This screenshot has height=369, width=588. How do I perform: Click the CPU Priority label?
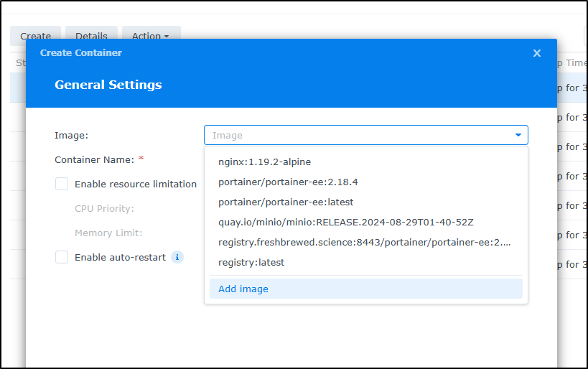104,208
